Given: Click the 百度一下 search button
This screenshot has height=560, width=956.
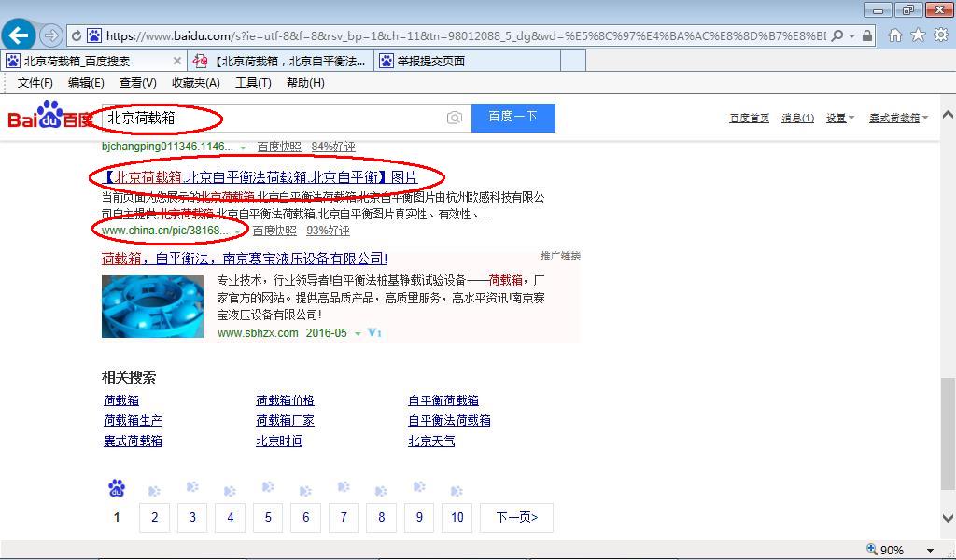Looking at the screenshot, I should (x=513, y=118).
